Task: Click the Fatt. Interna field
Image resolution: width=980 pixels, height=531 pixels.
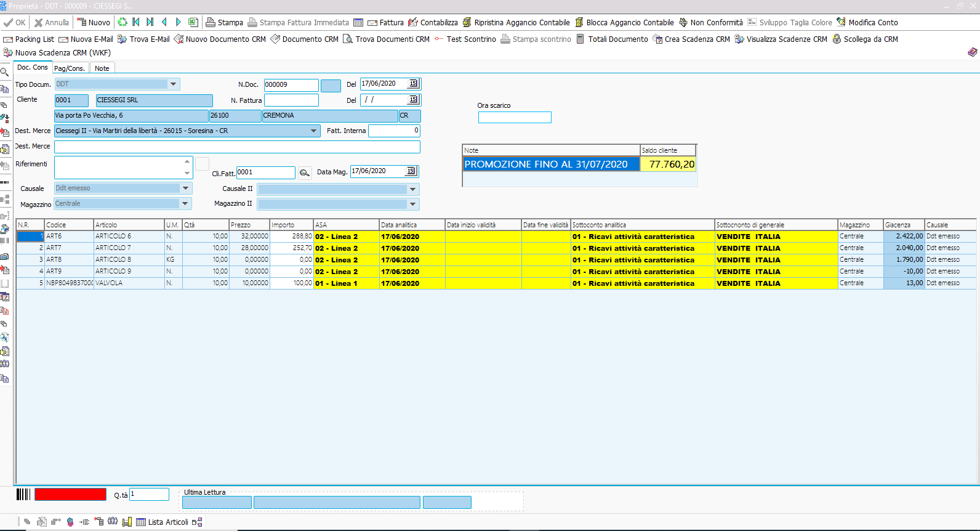Action: [394, 131]
